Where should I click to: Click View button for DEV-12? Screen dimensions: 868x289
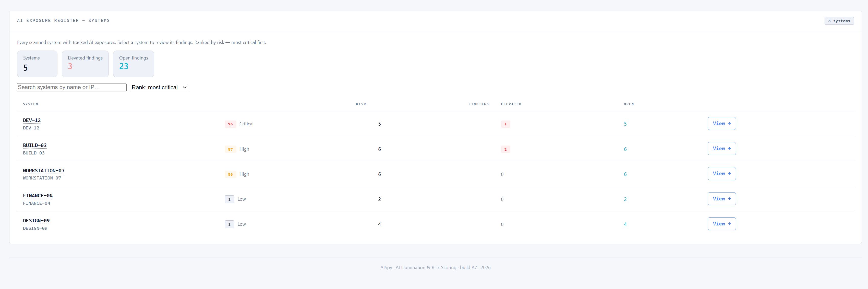(x=721, y=124)
